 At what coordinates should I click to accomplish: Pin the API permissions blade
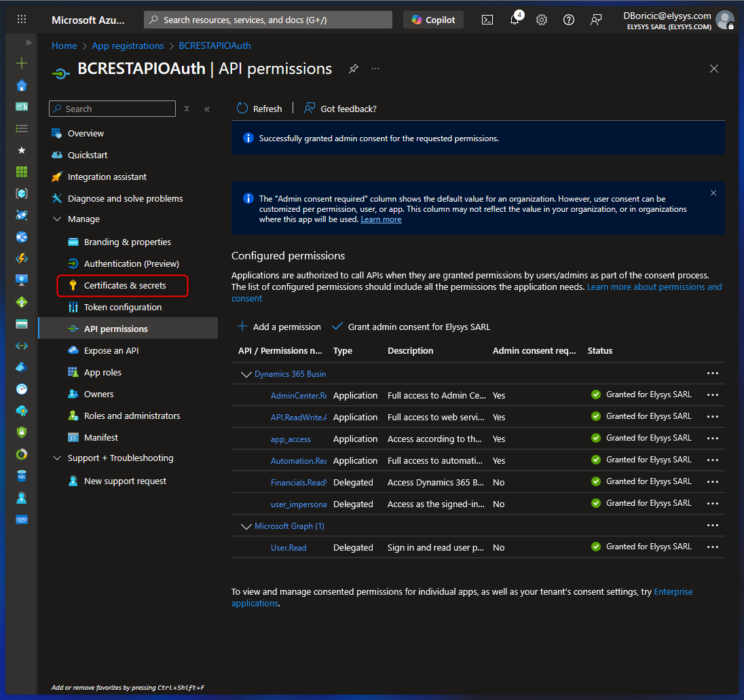(x=353, y=69)
